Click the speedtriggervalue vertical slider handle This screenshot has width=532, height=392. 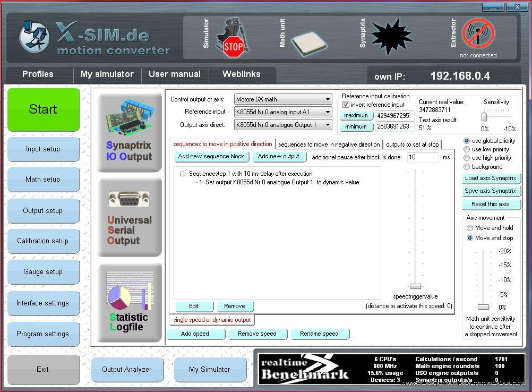[415, 286]
